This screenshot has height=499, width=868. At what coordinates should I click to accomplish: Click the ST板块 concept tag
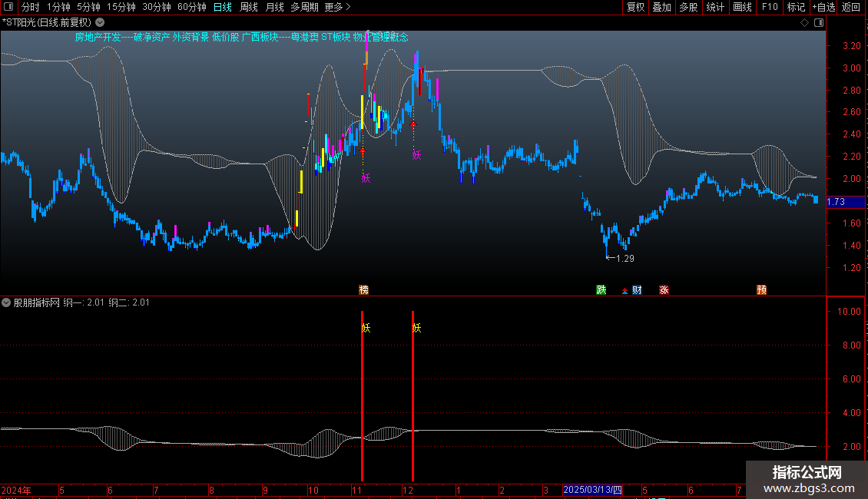pos(336,37)
